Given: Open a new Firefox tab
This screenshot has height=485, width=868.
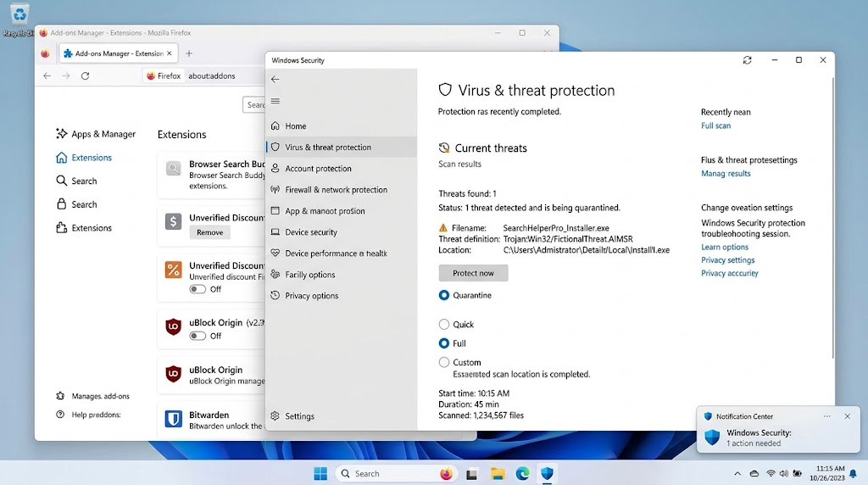Looking at the screenshot, I should point(189,53).
